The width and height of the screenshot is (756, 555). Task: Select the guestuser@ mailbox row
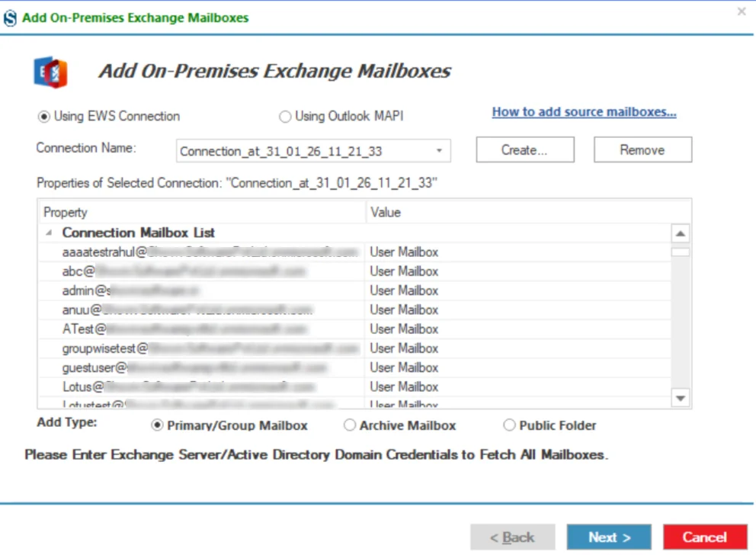354,368
